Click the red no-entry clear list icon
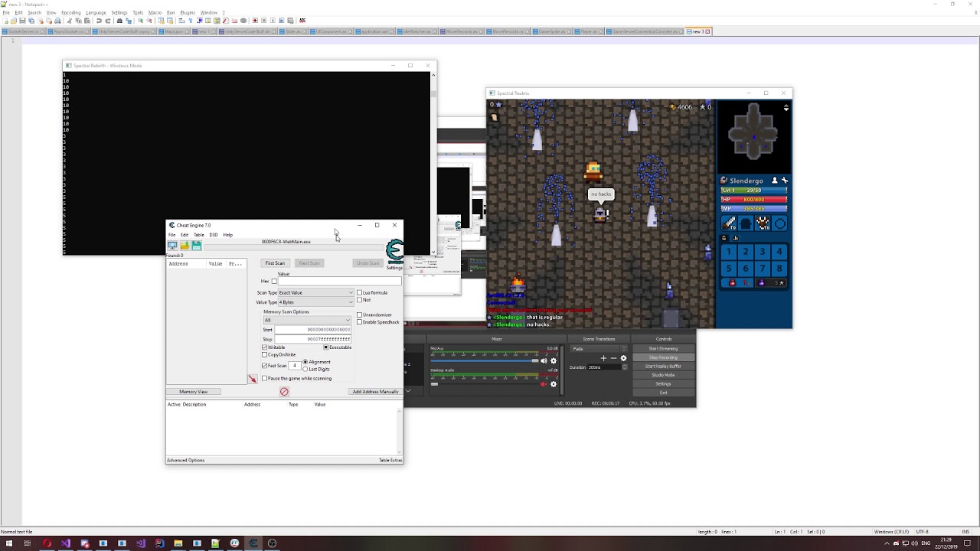The height and width of the screenshot is (551, 980). coord(284,391)
